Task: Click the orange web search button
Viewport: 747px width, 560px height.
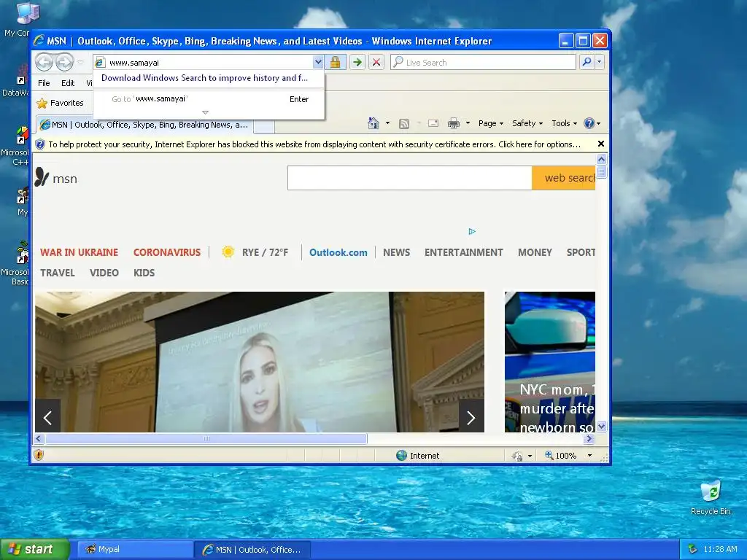Action: 564,178
